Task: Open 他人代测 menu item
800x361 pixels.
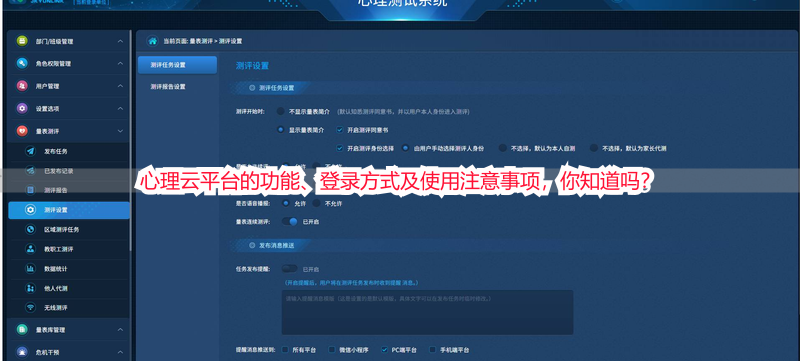Action: click(69, 288)
